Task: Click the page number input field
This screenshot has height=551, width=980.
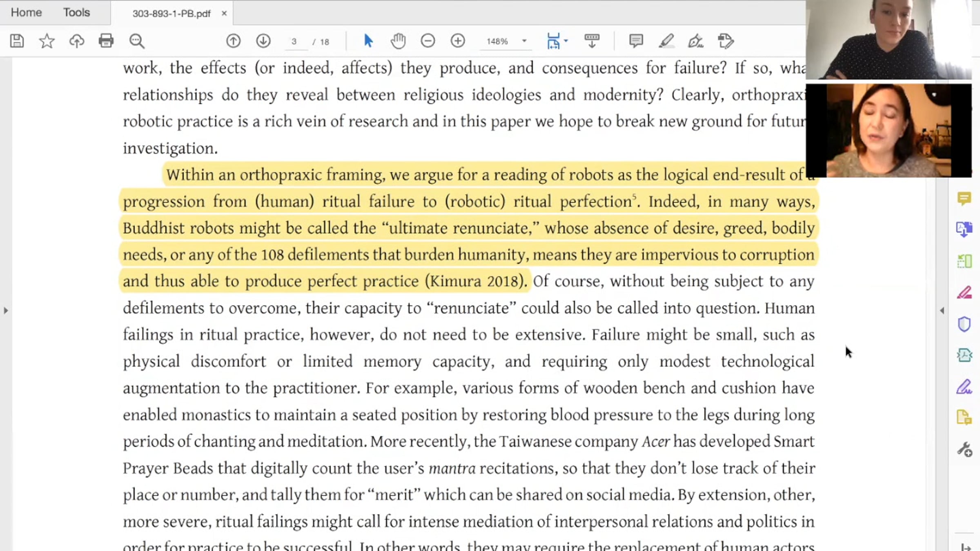Action: coord(294,42)
